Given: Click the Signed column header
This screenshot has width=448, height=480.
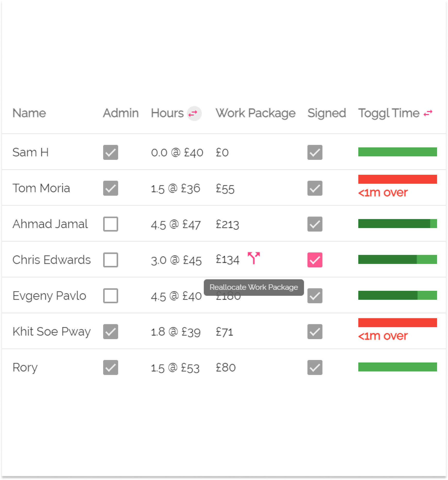Looking at the screenshot, I should (326, 113).
